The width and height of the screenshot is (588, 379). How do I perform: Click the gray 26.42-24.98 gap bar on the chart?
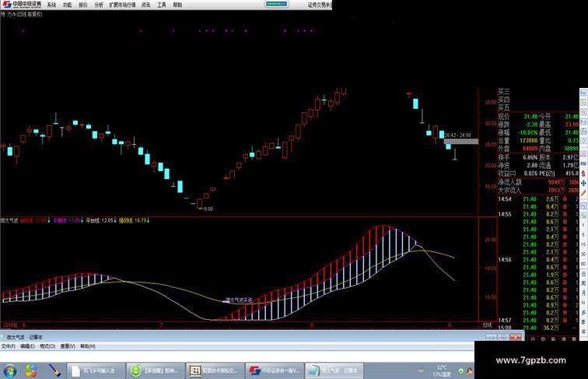pyautogui.click(x=461, y=142)
